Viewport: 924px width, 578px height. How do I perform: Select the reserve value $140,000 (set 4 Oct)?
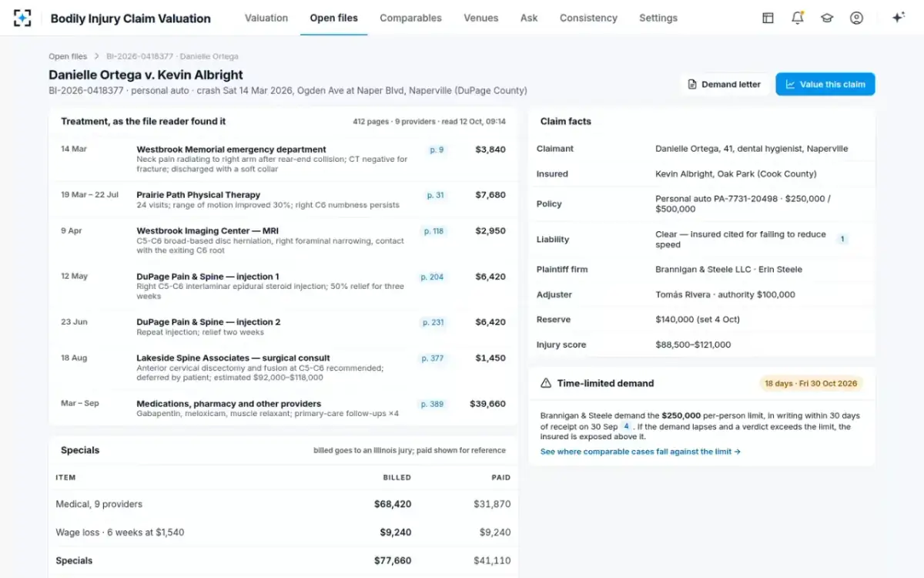[x=697, y=320]
